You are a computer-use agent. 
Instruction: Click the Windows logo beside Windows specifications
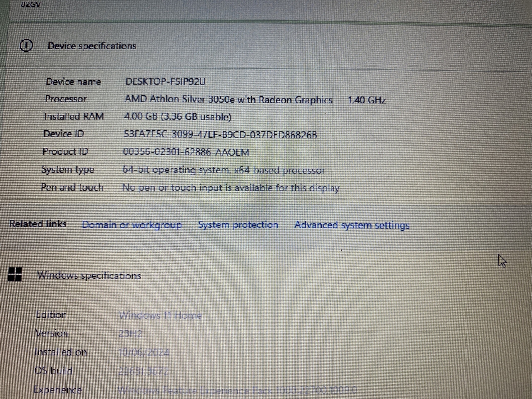coord(15,274)
